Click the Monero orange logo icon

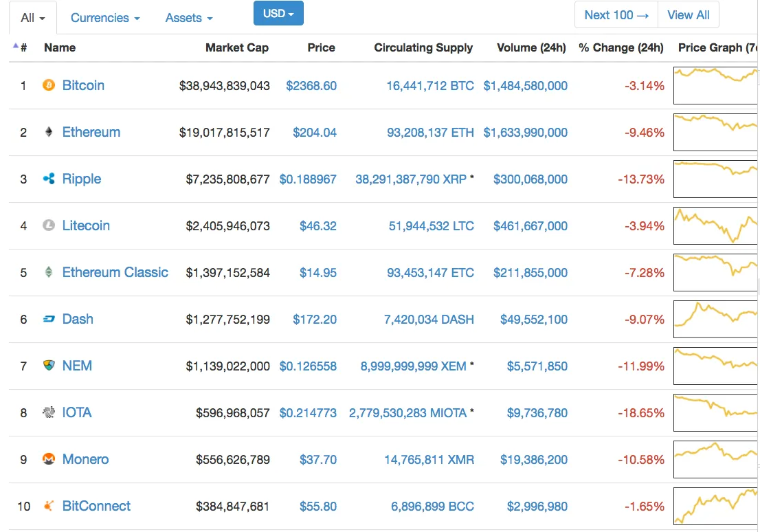click(x=49, y=458)
